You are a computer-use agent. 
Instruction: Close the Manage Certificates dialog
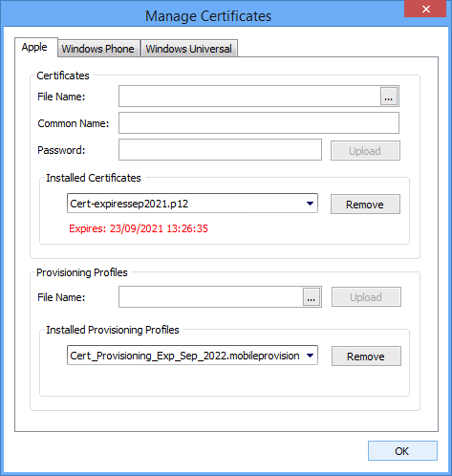[425, 9]
